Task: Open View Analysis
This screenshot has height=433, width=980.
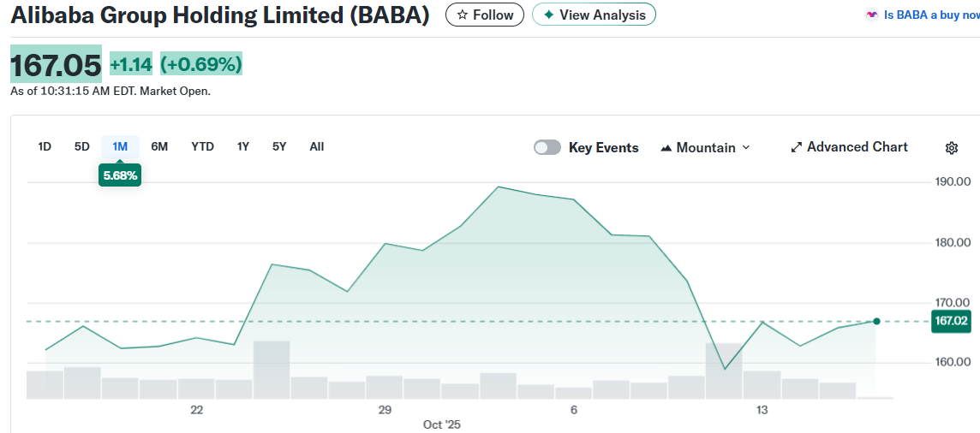Action: pyautogui.click(x=594, y=15)
